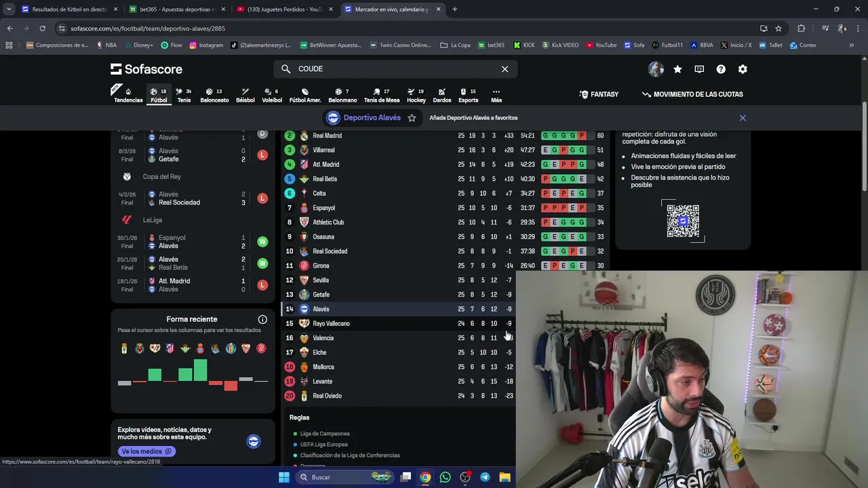Open Forma reciente info icon
868x488 pixels.
(262, 319)
